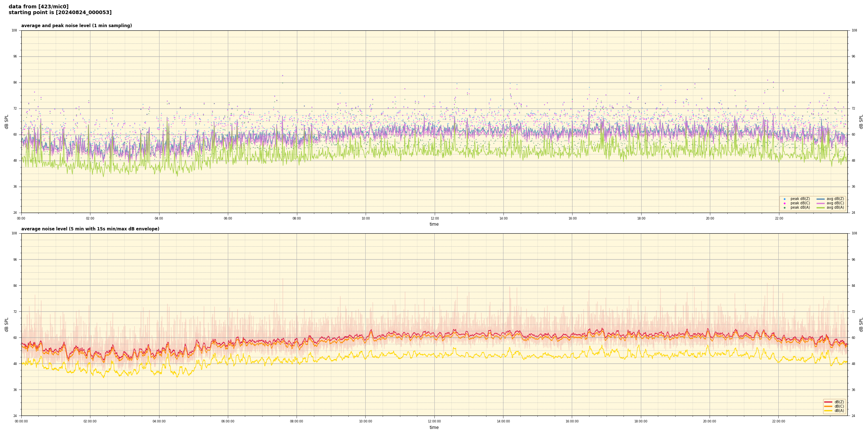
Task: Click 22:00:00 tick label on lower chart
Action: pos(778,421)
